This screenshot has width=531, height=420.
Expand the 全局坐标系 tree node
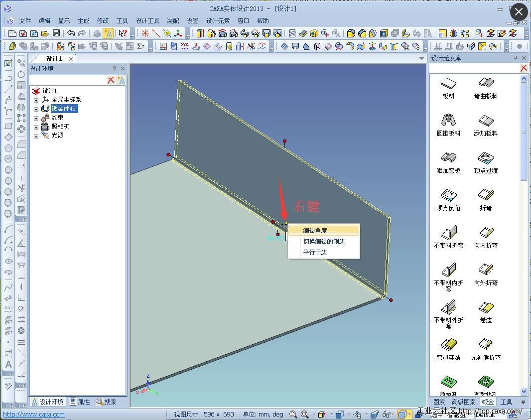(36, 100)
